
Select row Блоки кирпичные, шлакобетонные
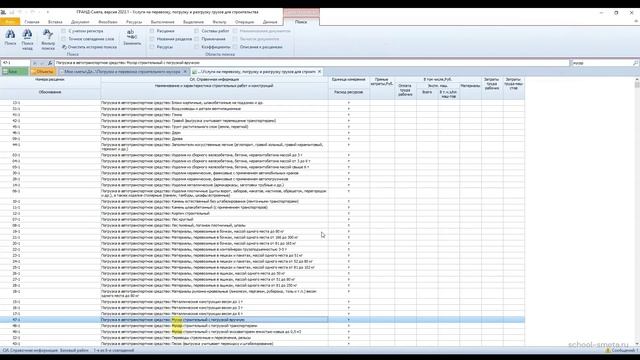[x=262, y=103]
